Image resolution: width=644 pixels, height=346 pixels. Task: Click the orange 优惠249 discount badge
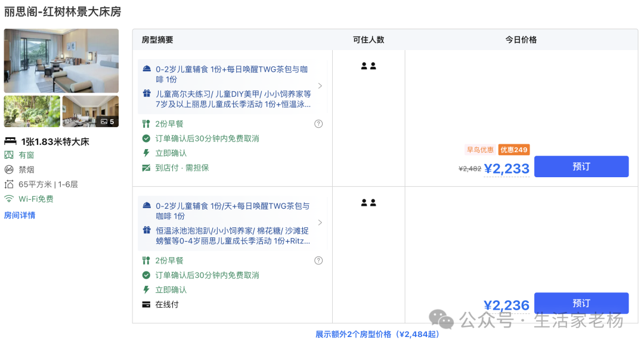click(x=514, y=150)
